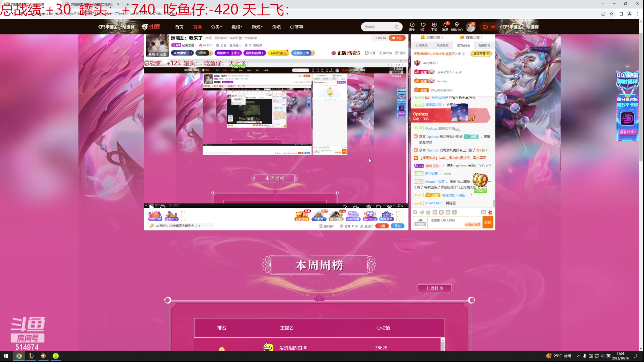Open the 任务大厅 task hall icon
The image size is (644, 362).
coord(172,216)
